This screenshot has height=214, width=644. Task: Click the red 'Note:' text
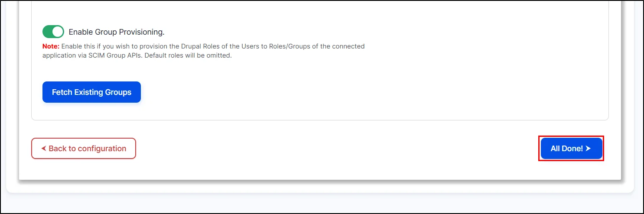(x=51, y=46)
